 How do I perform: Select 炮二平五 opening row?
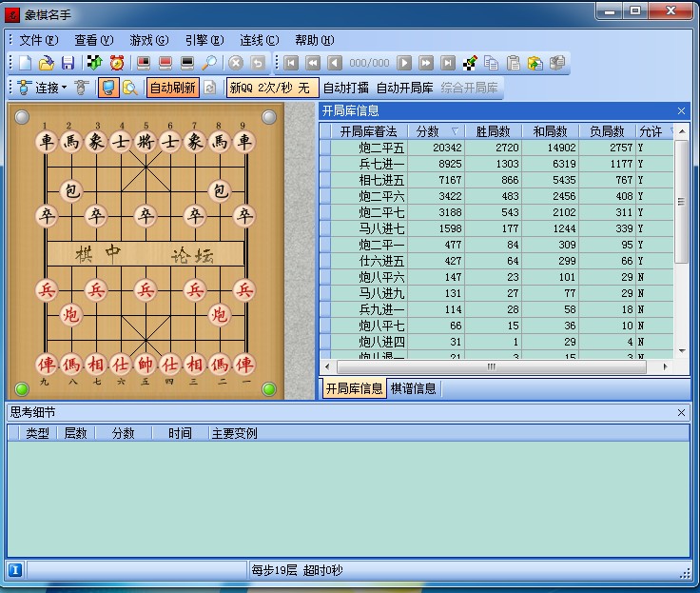(496, 148)
